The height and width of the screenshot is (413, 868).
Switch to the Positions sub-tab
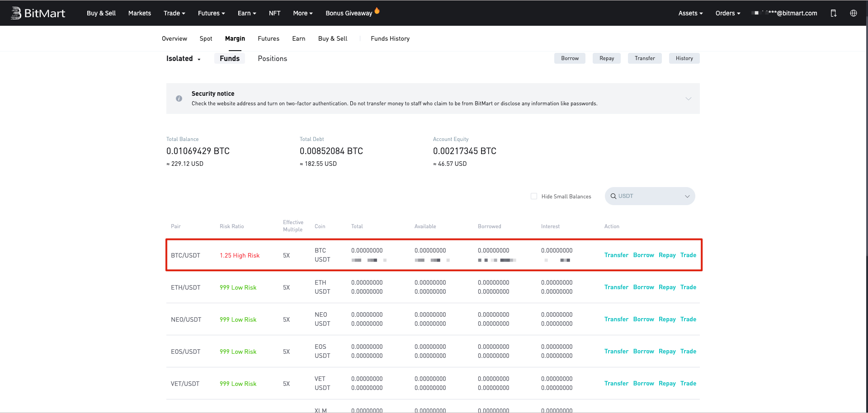(273, 59)
